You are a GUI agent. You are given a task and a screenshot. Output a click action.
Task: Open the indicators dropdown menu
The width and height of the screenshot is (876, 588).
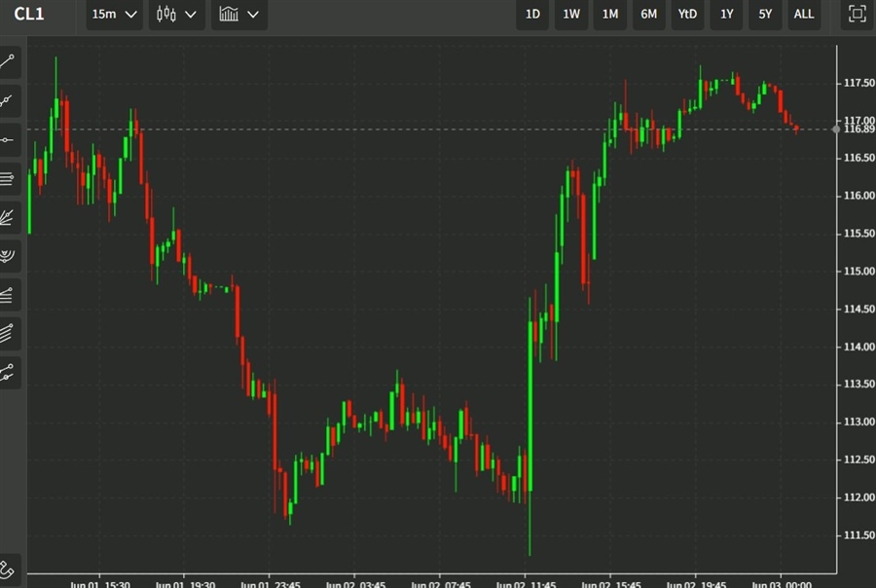click(239, 15)
